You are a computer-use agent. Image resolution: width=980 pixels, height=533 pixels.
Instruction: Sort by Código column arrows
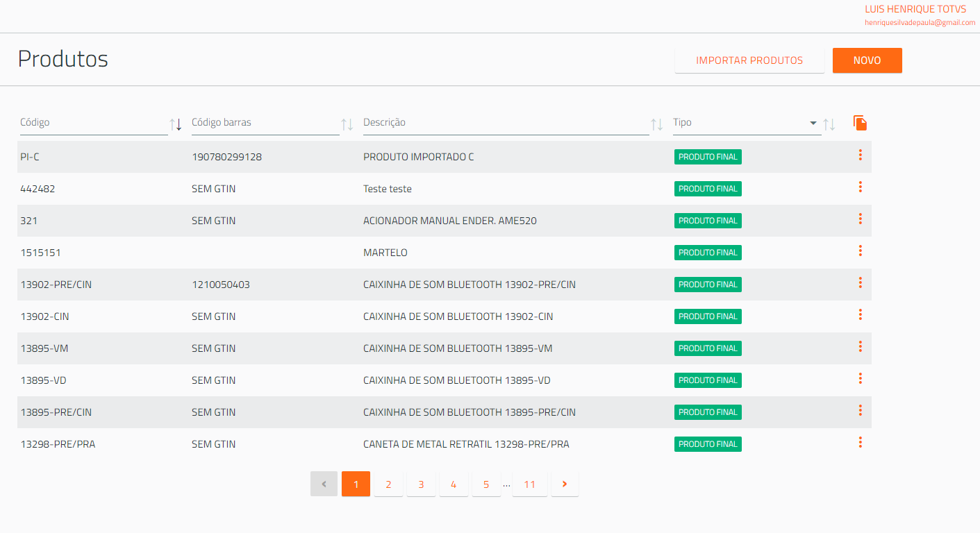click(176, 125)
